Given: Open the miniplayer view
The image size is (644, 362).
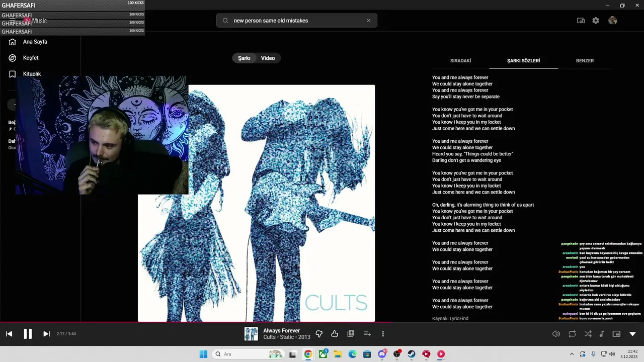Looking at the screenshot, I should pyautogui.click(x=616, y=334).
